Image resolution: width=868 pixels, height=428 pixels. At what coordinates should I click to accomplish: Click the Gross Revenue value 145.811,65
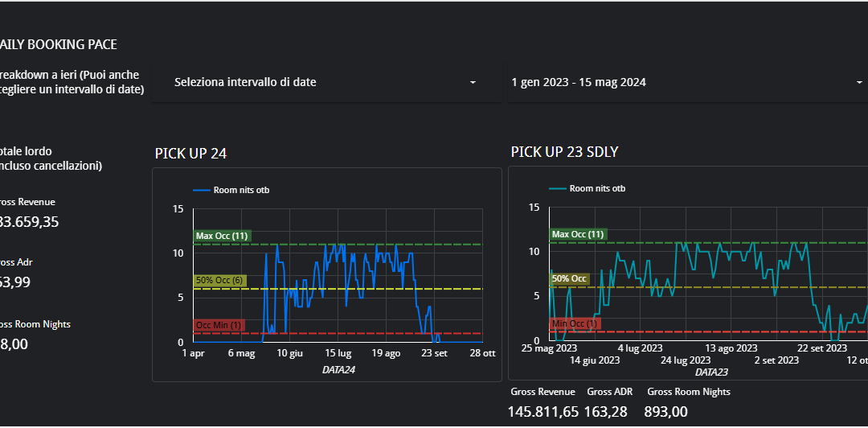tap(542, 412)
